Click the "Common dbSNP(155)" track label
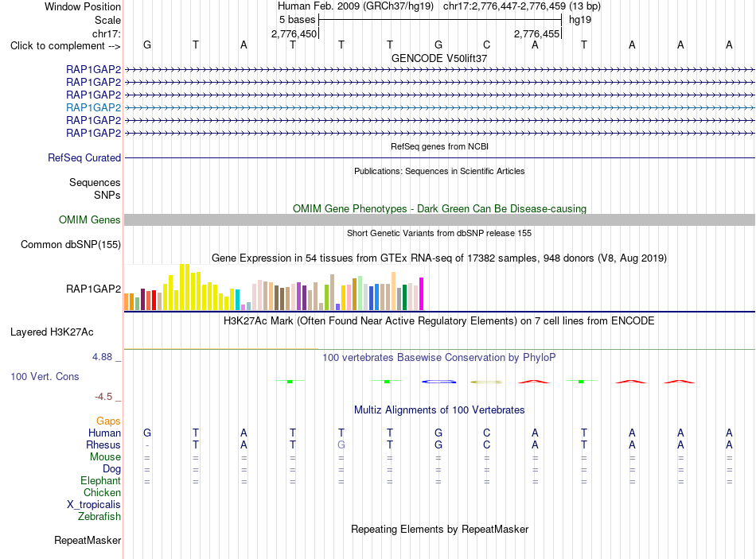This screenshot has width=756, height=559. click(71, 244)
